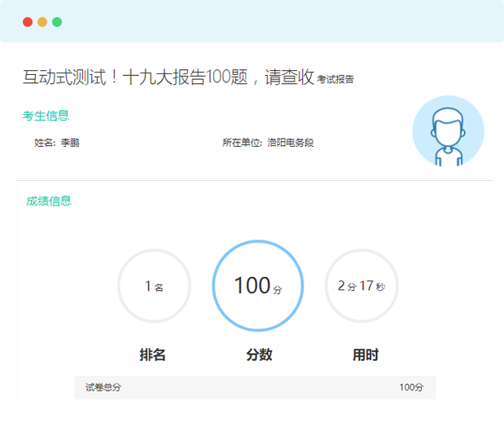Select the blue score circle showing 100分
Image resolution: width=504 pixels, height=432 pixels.
click(257, 286)
